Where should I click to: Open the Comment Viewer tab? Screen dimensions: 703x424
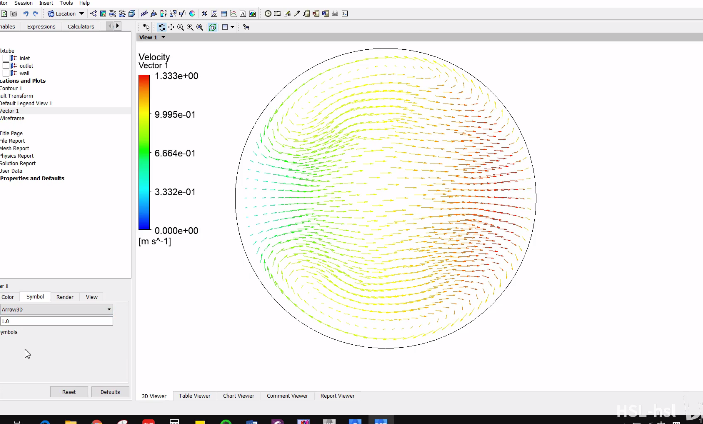pos(286,396)
